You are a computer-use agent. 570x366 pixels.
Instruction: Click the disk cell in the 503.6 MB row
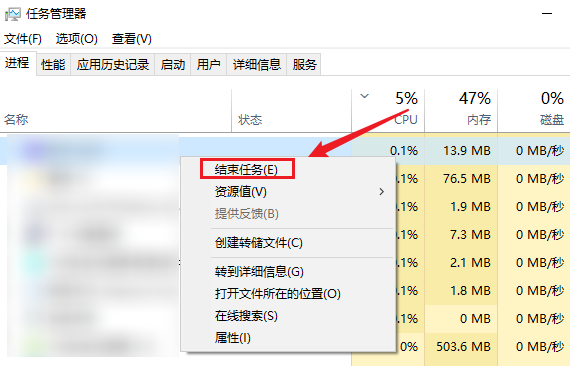click(534, 347)
